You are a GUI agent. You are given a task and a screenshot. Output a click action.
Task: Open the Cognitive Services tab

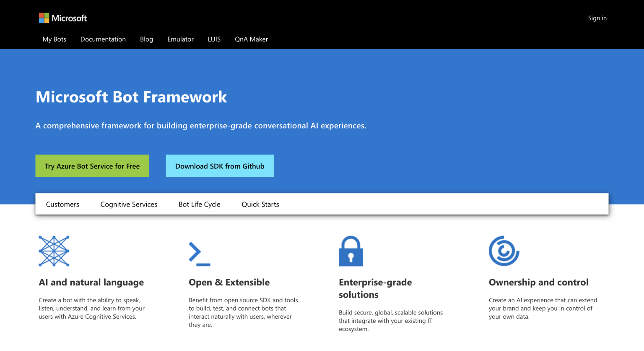(129, 204)
